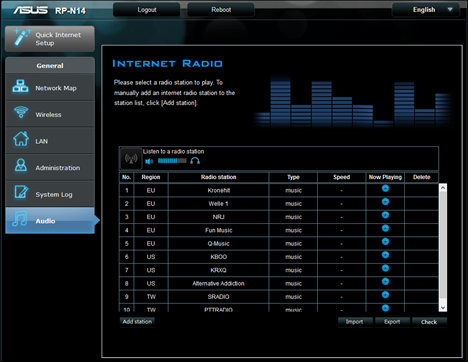468x362 pixels.
Task: Click the Administration user icon
Action: click(21, 165)
